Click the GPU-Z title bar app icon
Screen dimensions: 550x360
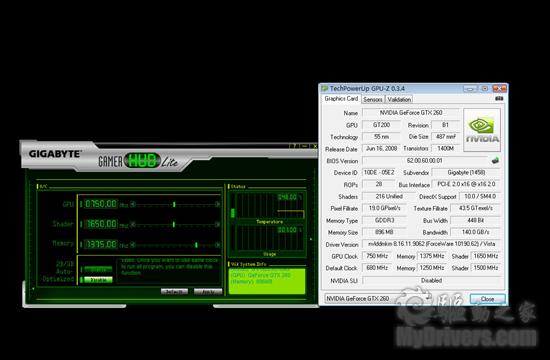click(324, 88)
